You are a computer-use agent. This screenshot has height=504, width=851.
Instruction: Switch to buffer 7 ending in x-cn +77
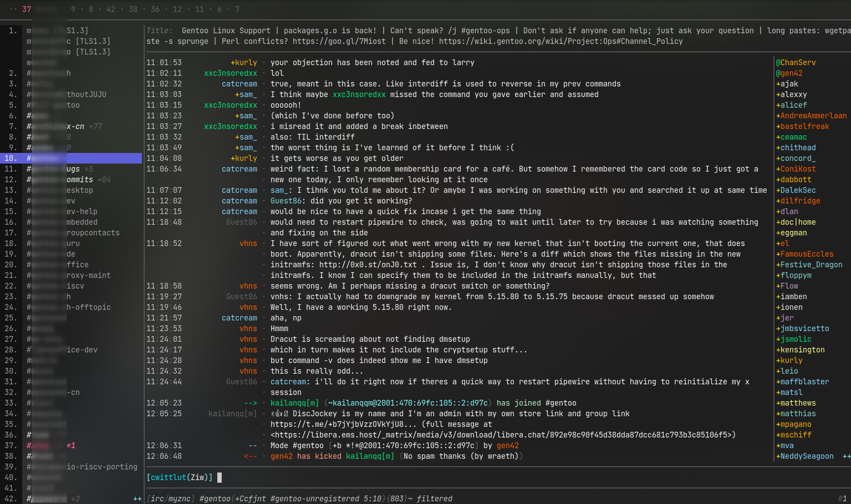pyautogui.click(x=71, y=126)
